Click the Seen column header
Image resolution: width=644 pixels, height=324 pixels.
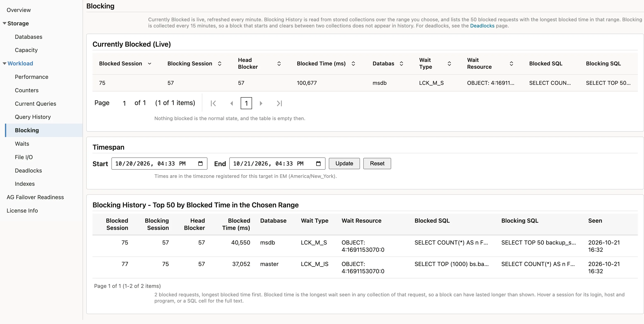click(595, 221)
